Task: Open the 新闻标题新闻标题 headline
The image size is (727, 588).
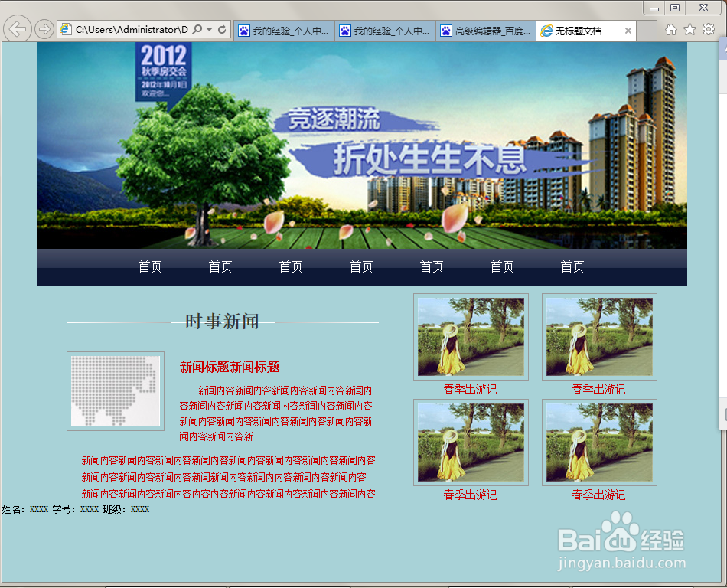Action: (x=231, y=367)
